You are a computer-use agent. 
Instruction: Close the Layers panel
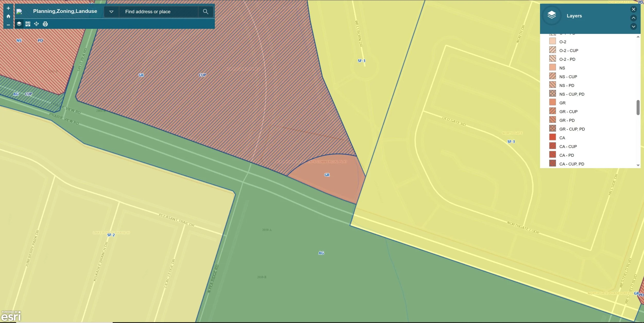tap(633, 9)
